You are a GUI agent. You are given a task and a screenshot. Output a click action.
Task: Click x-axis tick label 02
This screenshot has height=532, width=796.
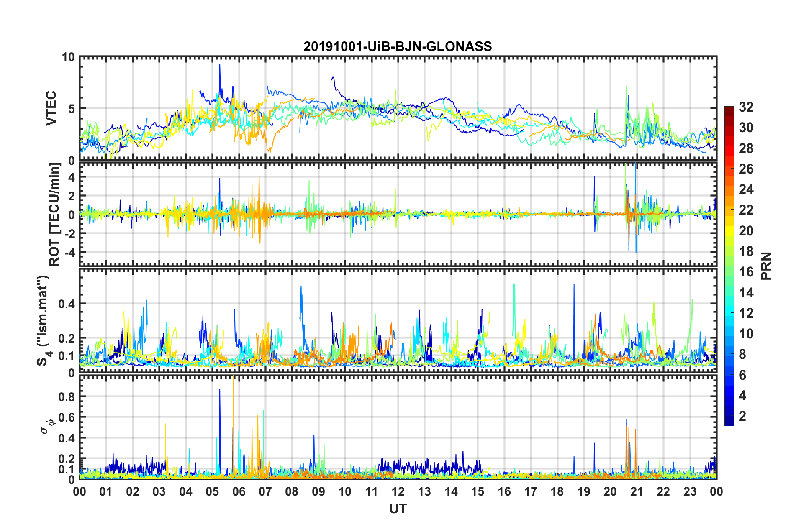coord(133,491)
